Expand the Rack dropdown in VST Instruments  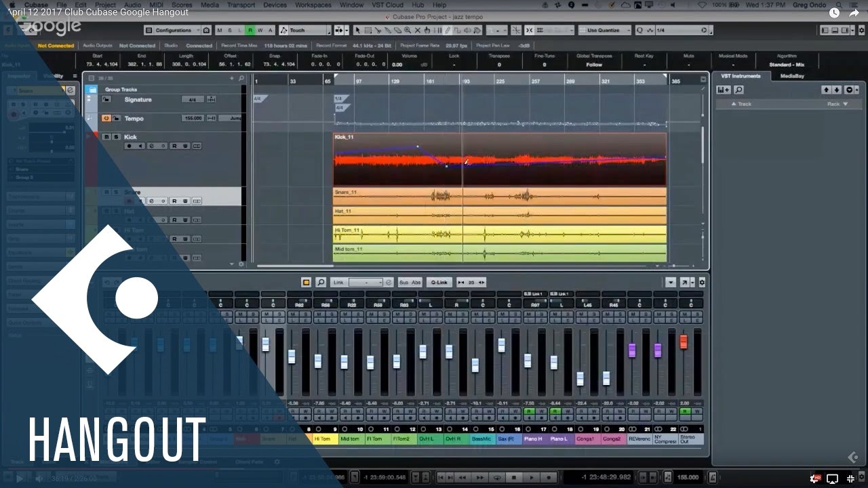pos(837,104)
